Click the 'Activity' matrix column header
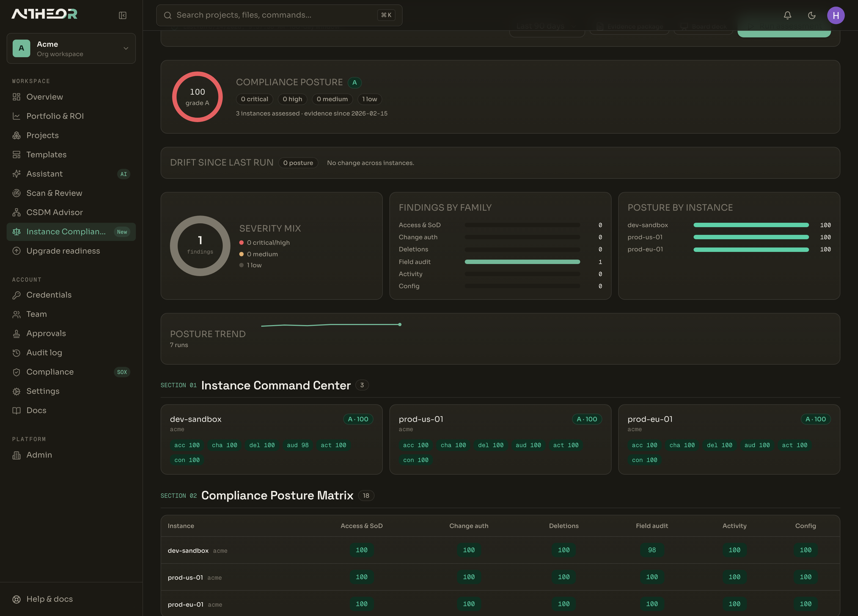 click(734, 526)
